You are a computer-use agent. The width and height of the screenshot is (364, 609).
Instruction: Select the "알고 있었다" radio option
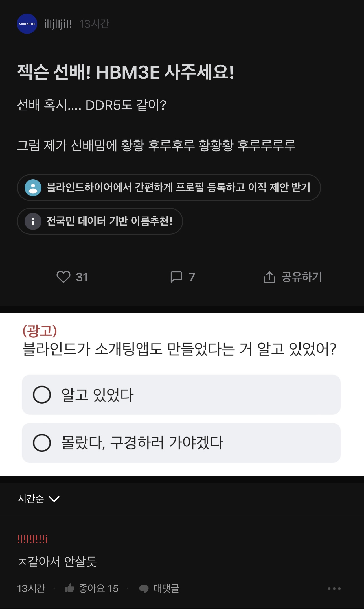coord(42,394)
